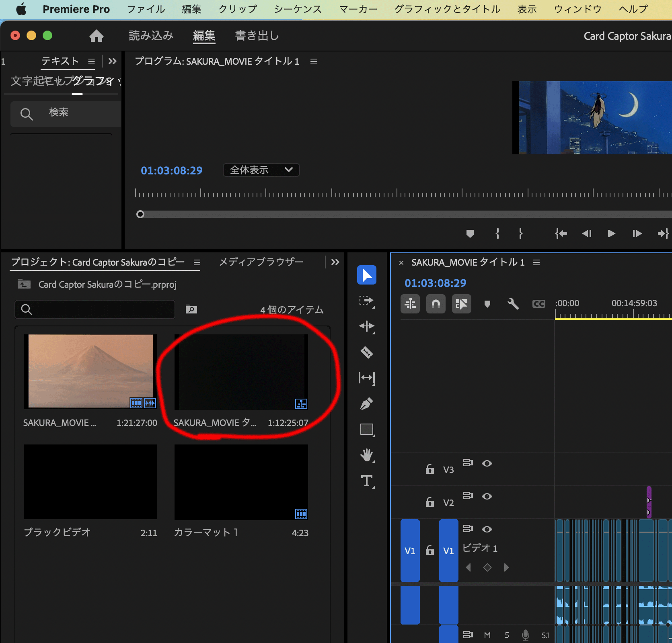Open the SAKURA_MOVIE タイトル 1 panel menu
This screenshot has height=643, width=672.
point(536,262)
